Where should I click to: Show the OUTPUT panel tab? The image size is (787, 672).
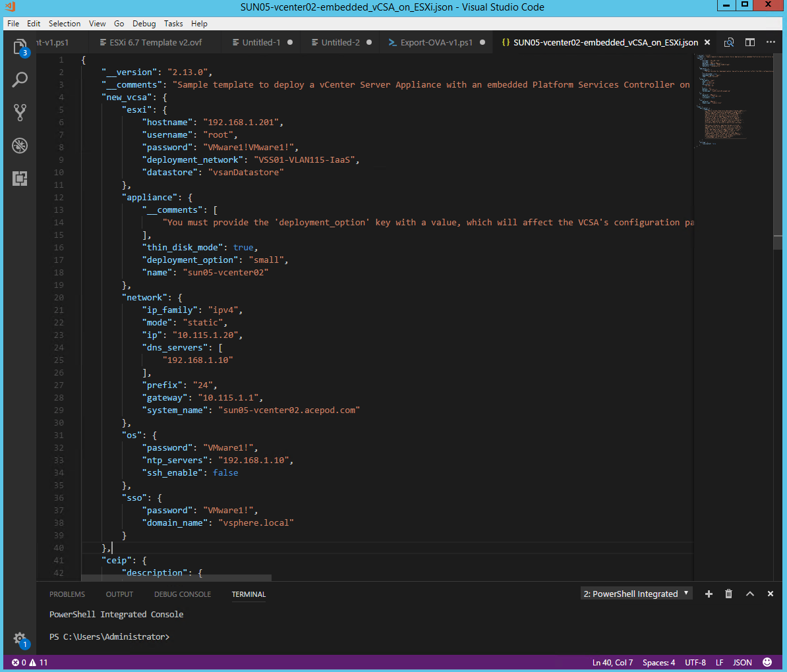click(119, 594)
